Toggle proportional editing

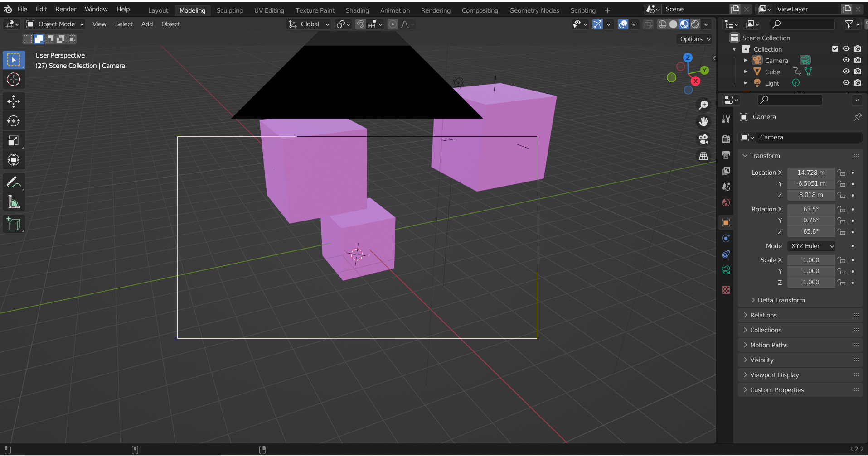point(393,24)
